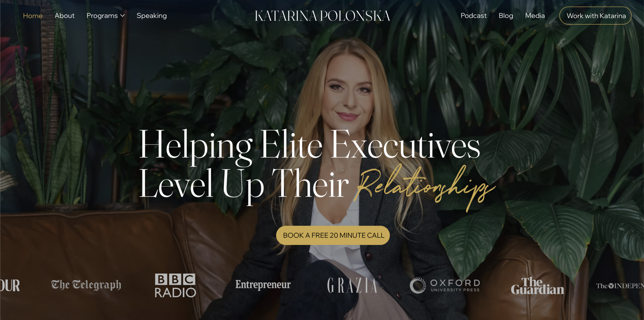Click the Oxford University Press logo

[x=445, y=285]
